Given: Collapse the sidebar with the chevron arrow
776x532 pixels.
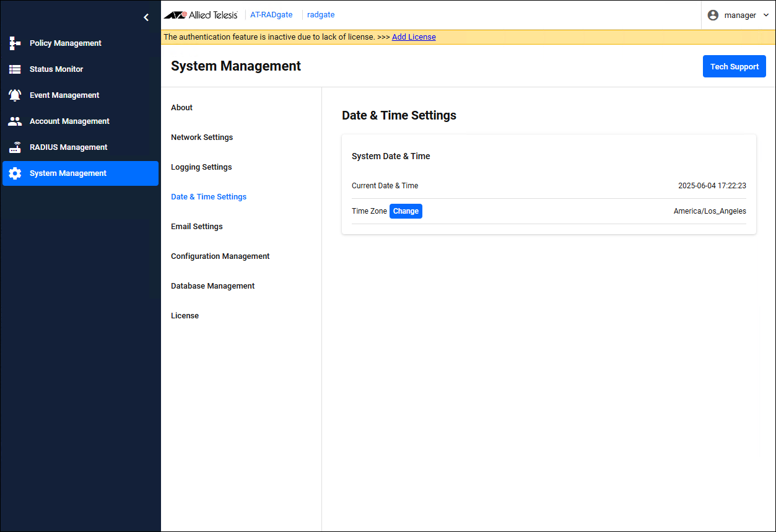Looking at the screenshot, I should click(x=146, y=17).
